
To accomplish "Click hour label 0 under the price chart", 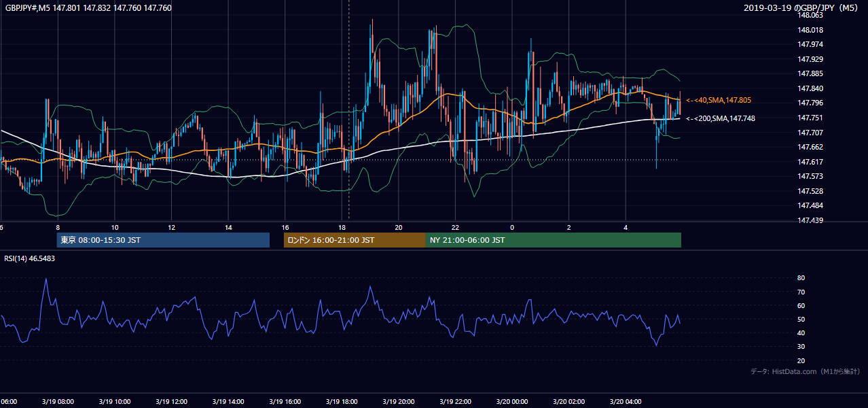I will point(512,228).
